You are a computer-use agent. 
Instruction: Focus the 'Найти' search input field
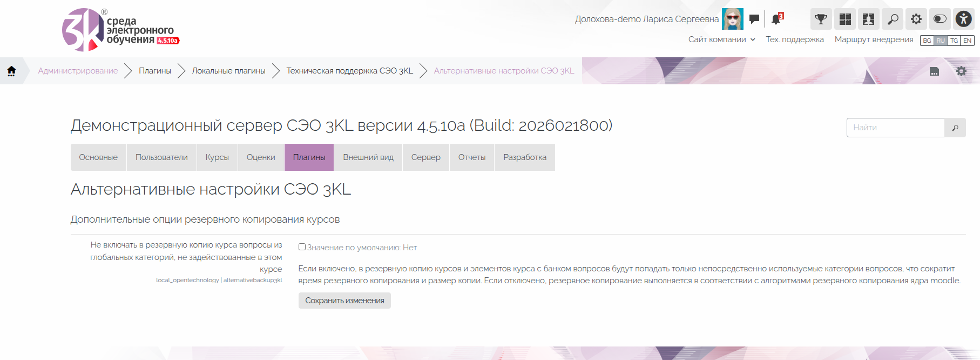tap(896, 128)
